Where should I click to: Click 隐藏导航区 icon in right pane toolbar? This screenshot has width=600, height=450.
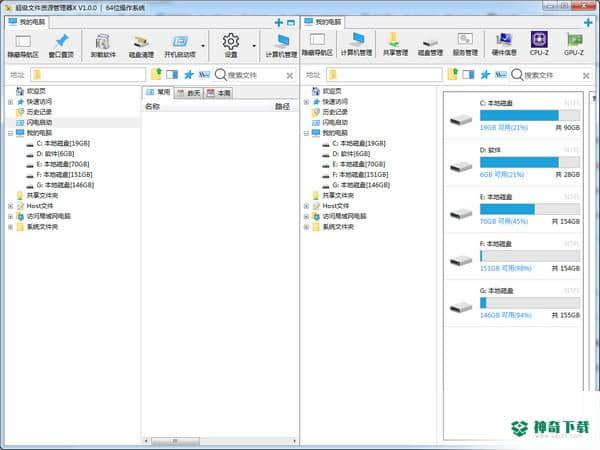coord(317,45)
